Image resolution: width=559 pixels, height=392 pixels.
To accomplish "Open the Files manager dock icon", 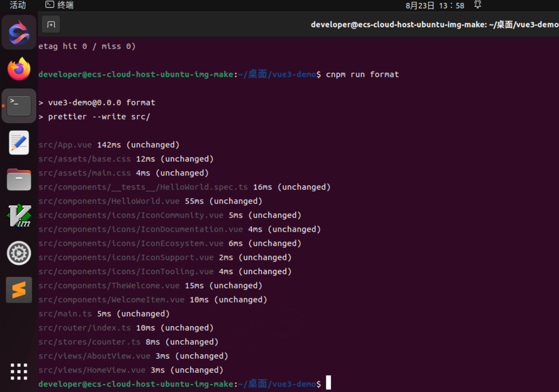I will [19, 179].
